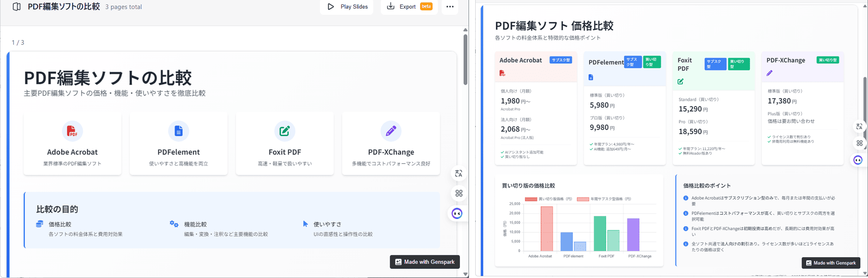This screenshot has height=278, width=868.
Task: Click the blue document icon in the PDFelement price card
Action: click(x=591, y=77)
